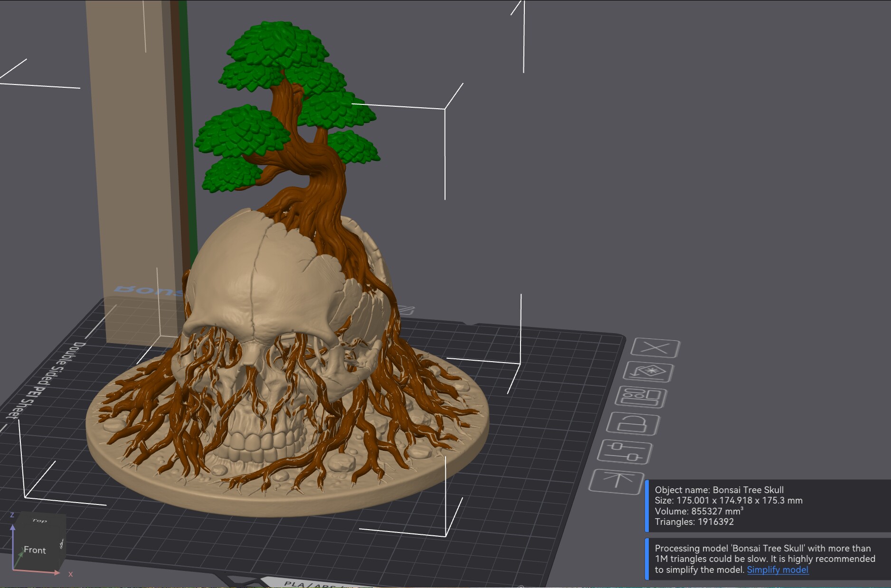This screenshot has height=588, width=891.
Task: Open plate settings sliders icon
Action: point(624,451)
